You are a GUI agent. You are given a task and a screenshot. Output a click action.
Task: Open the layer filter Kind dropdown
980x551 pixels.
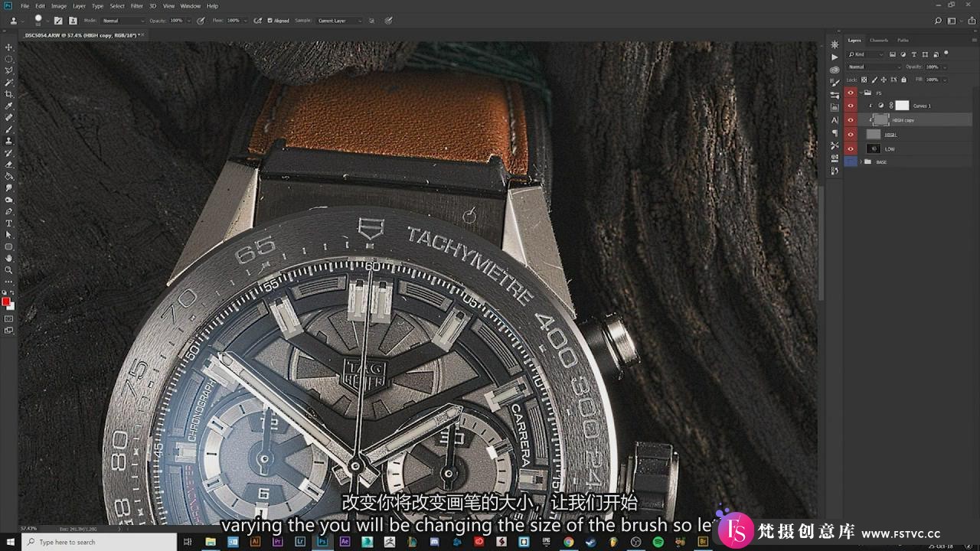point(866,54)
